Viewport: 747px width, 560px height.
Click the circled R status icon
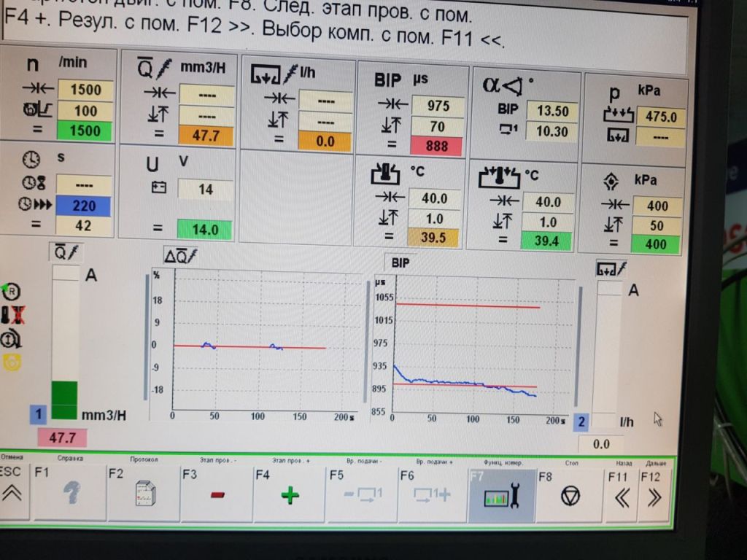pyautogui.click(x=10, y=292)
